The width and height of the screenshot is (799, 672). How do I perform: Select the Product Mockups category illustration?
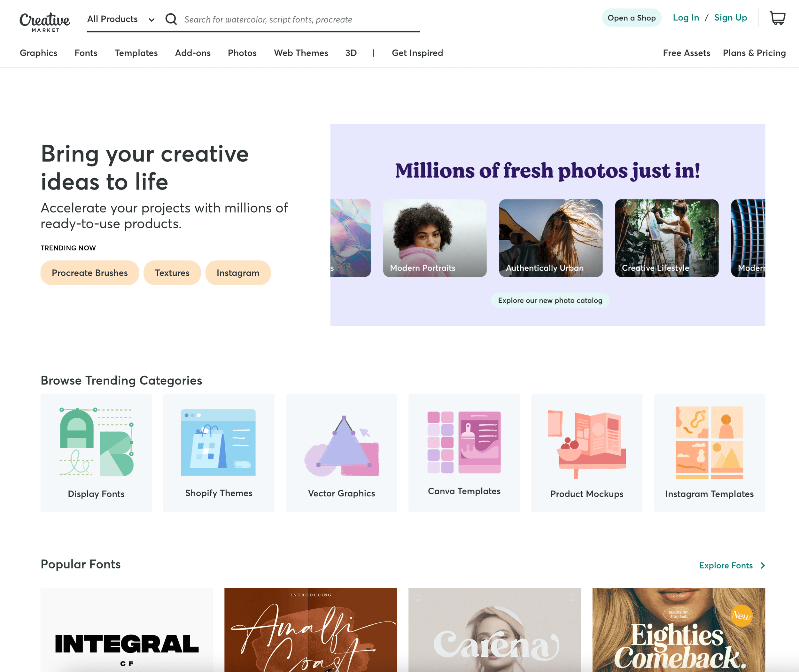click(x=587, y=444)
